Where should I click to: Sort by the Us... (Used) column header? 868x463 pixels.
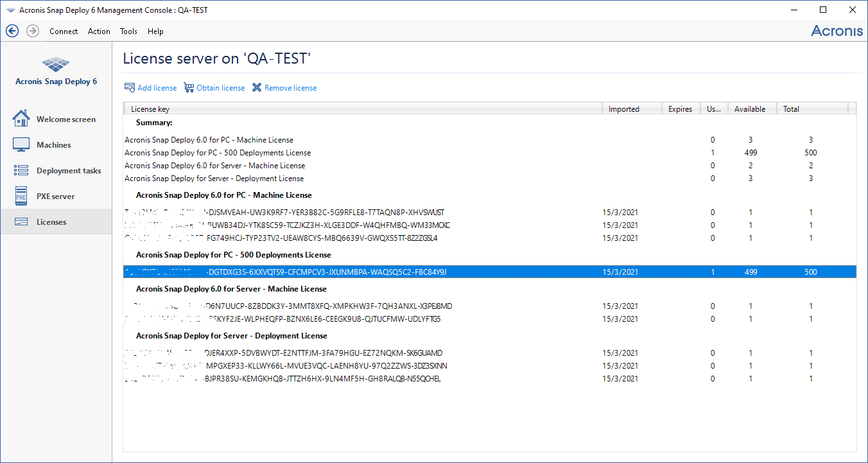coord(713,109)
